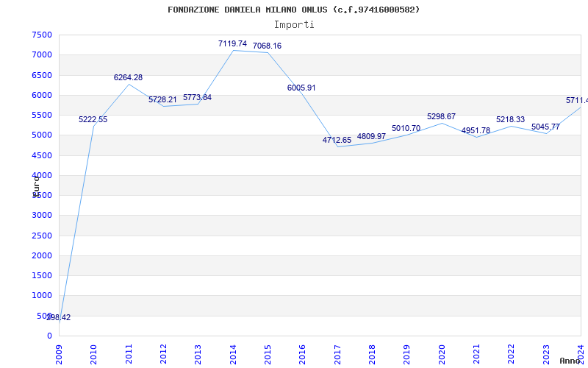Click the 6005.91 data label
Screen dimensions: 588x368
click(301, 88)
